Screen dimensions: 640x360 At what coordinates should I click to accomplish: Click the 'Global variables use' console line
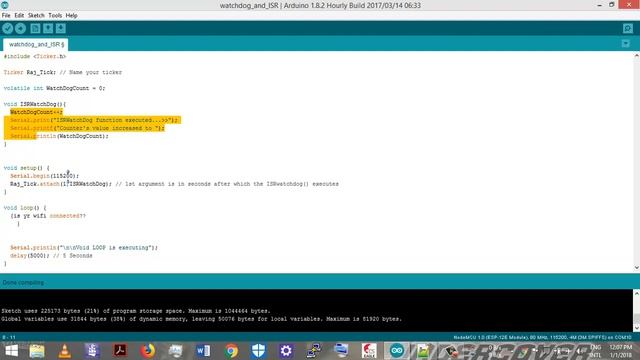[202, 319]
